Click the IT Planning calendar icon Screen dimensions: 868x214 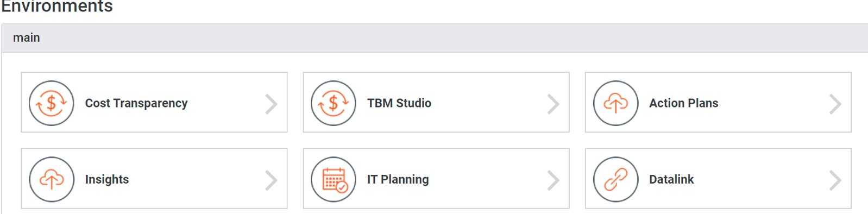point(334,179)
